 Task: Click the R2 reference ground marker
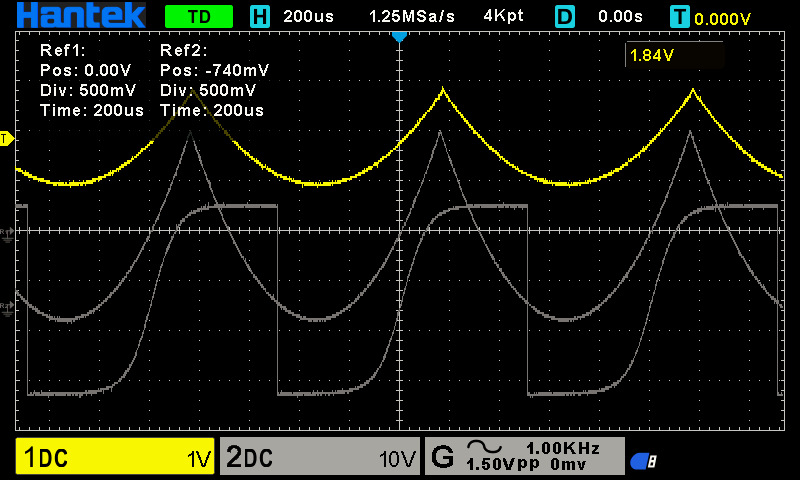point(6,308)
